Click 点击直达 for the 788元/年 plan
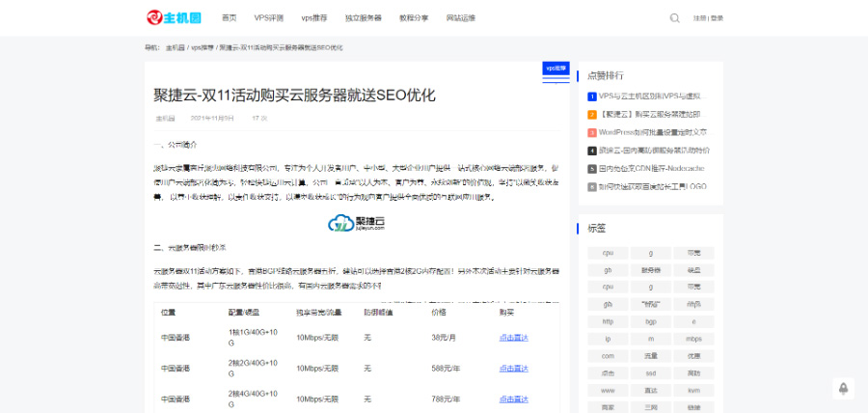Viewport: 868px width, 413px height. click(x=513, y=398)
